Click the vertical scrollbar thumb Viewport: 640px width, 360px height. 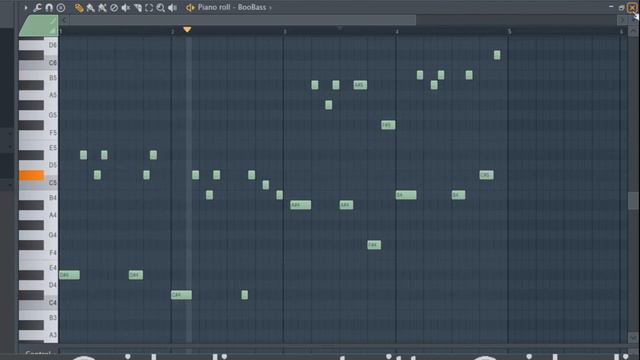(x=633, y=200)
